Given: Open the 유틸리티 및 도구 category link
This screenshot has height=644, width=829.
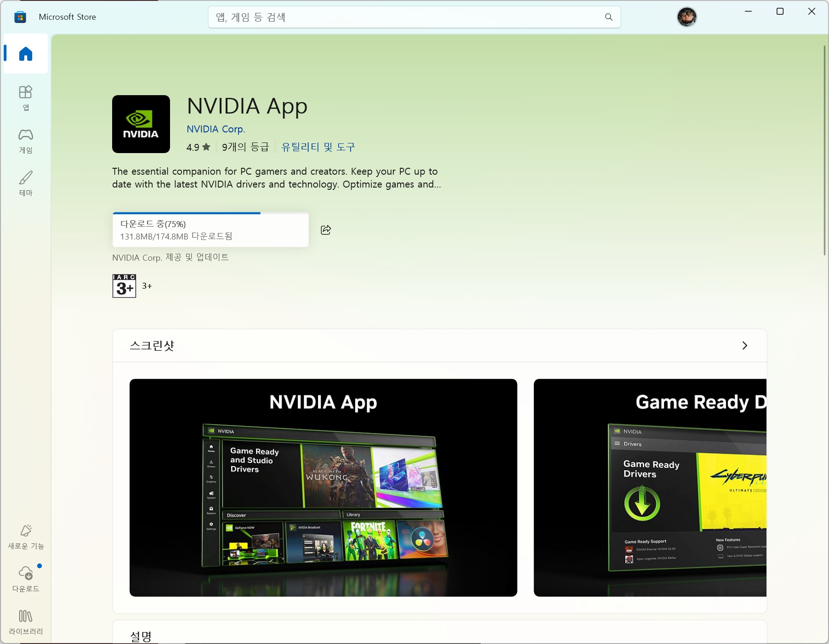Looking at the screenshot, I should [x=318, y=147].
